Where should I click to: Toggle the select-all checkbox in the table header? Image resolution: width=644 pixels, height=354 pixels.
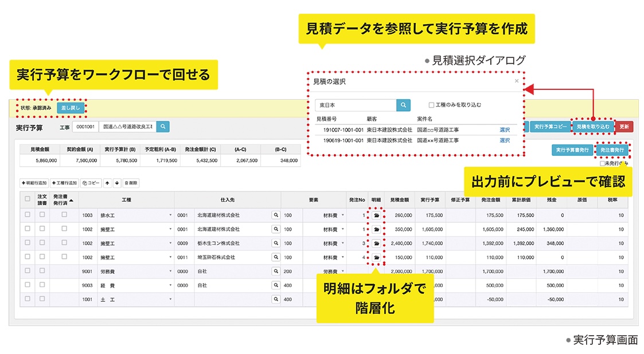(28, 199)
